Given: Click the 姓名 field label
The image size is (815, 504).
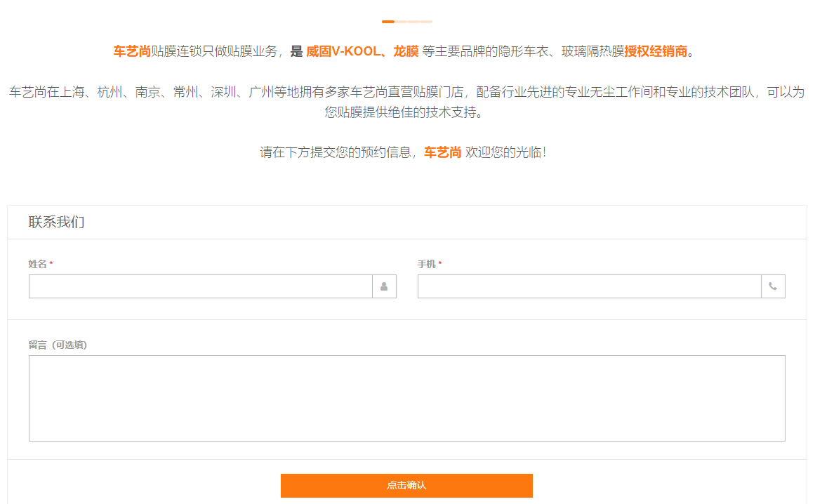Looking at the screenshot, I should (37, 264).
